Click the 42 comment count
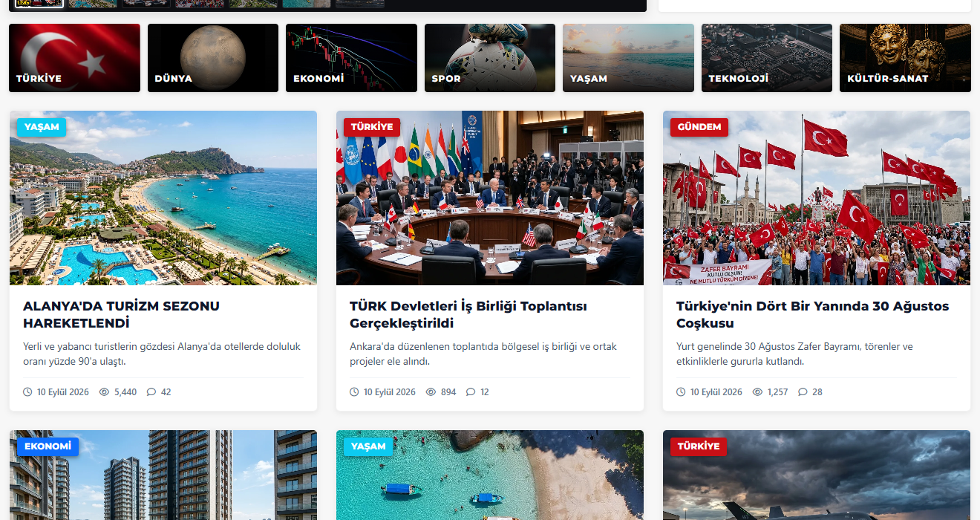 pos(166,391)
